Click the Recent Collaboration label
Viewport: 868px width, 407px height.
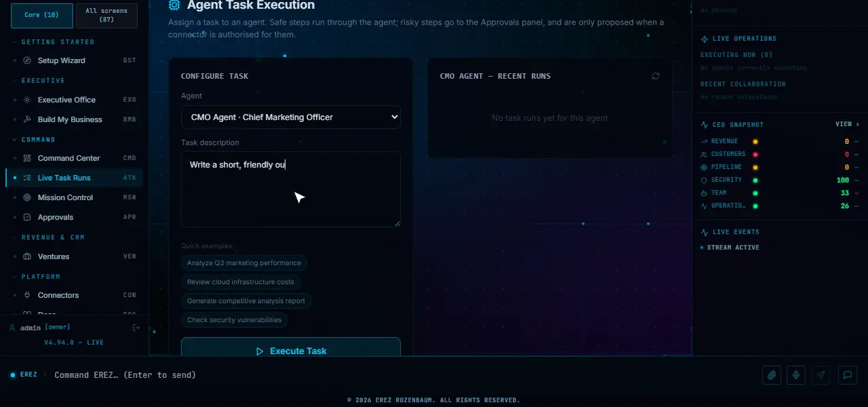point(743,84)
